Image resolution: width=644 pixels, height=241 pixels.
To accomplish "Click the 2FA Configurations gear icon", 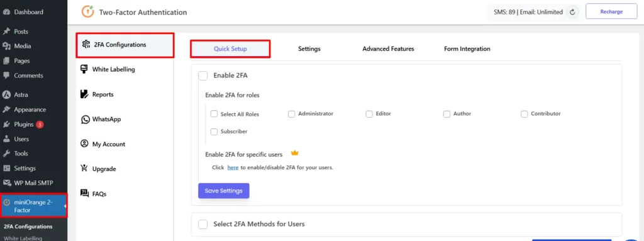I will tap(86, 45).
